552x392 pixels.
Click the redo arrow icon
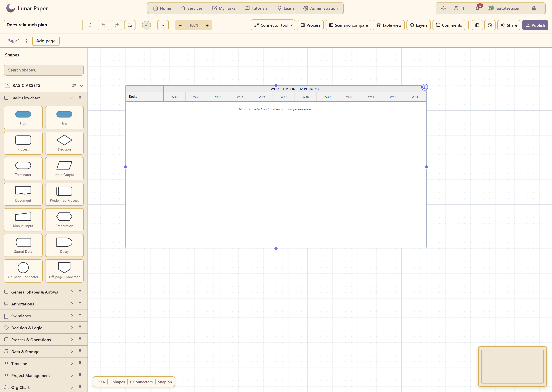(117, 25)
